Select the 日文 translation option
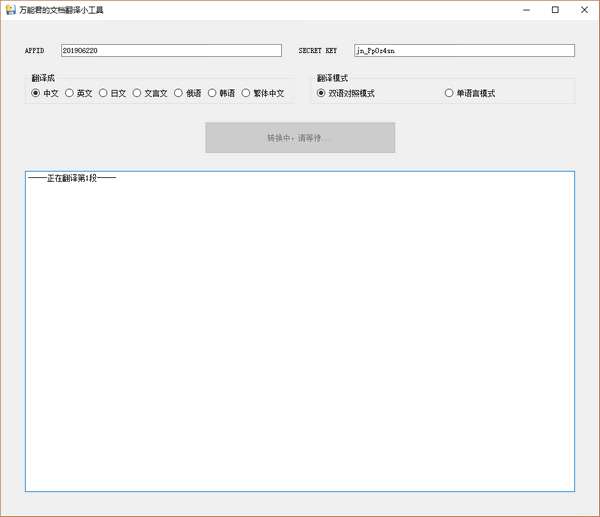This screenshot has height=517, width=600. (x=112, y=93)
